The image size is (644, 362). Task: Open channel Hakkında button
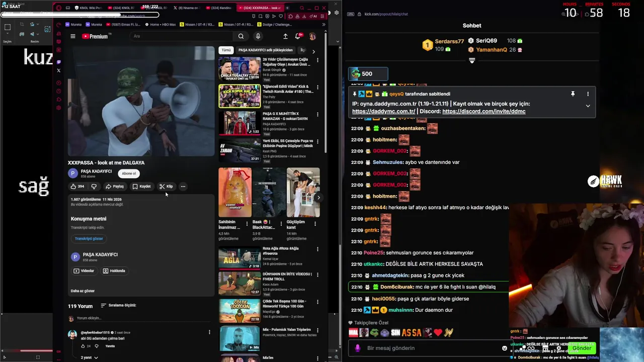[114, 271]
